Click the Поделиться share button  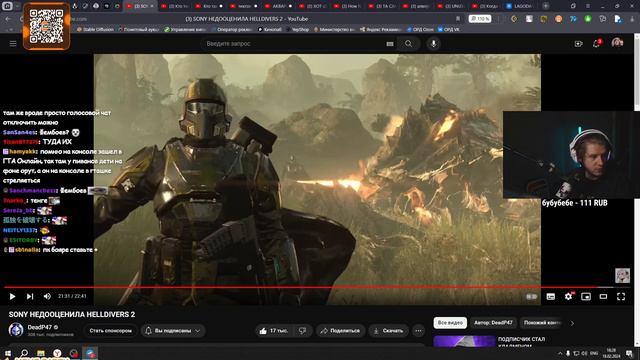coord(340,331)
